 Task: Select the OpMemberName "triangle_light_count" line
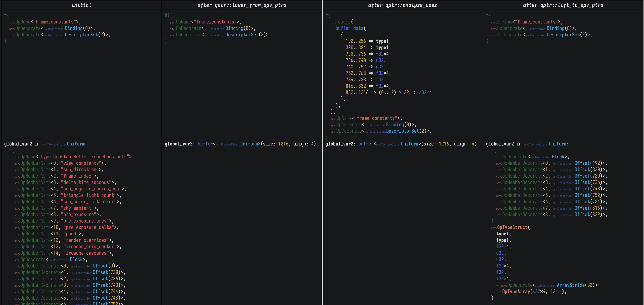point(68,195)
